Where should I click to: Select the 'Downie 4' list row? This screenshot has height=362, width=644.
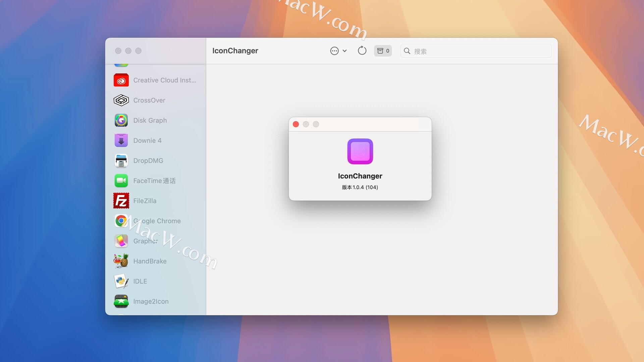[x=156, y=140]
